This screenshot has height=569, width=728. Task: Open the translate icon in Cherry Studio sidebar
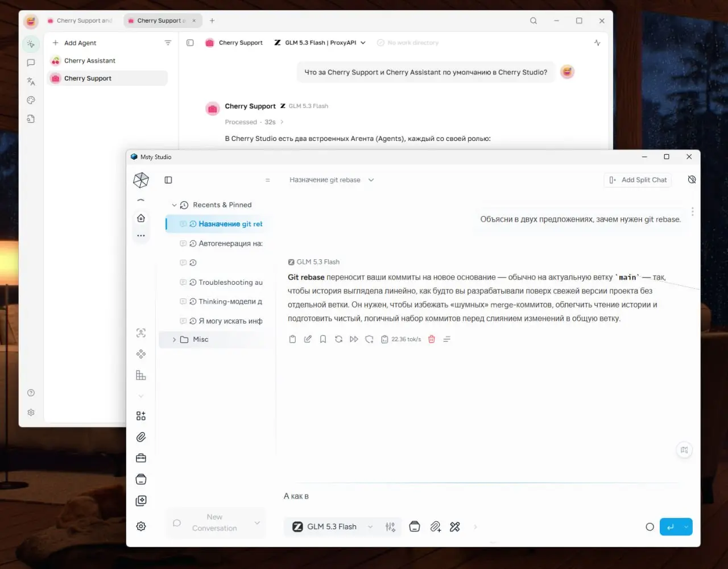pyautogui.click(x=31, y=81)
